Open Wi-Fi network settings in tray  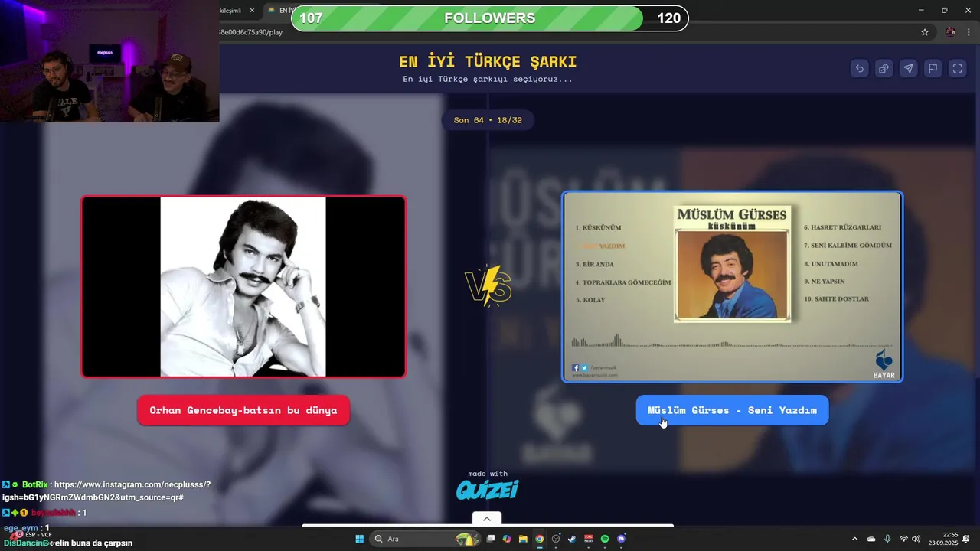click(x=903, y=539)
